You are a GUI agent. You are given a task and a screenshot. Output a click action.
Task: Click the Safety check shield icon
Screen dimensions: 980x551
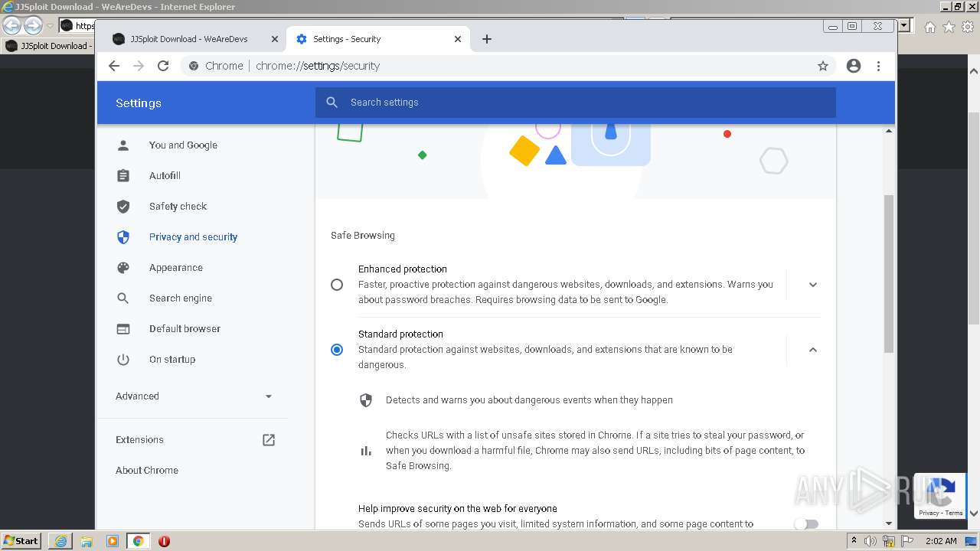click(123, 206)
